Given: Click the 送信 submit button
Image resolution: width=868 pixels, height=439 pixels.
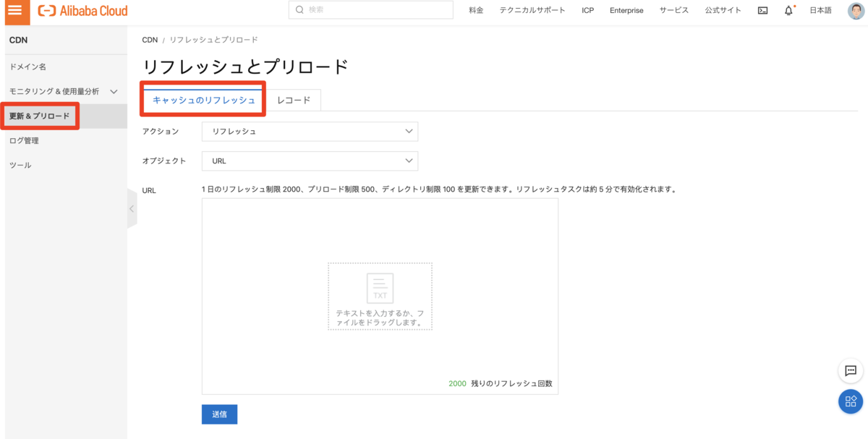Looking at the screenshot, I should (219, 414).
